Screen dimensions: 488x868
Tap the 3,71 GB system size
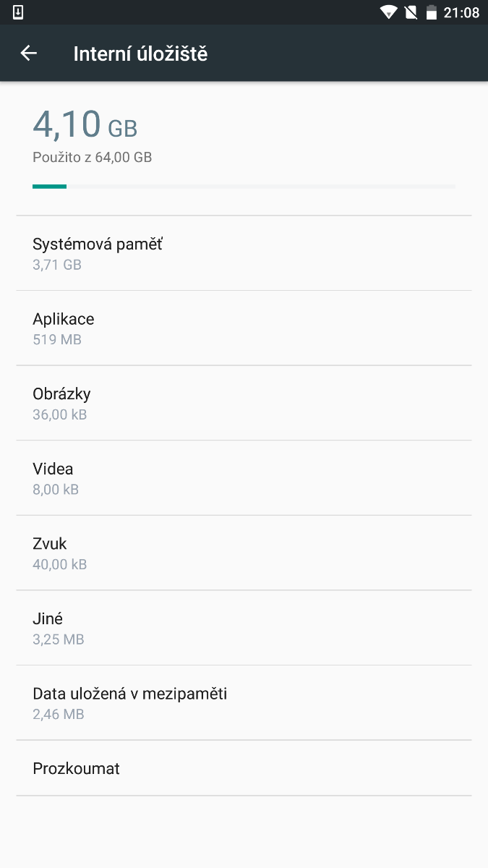[57, 265]
